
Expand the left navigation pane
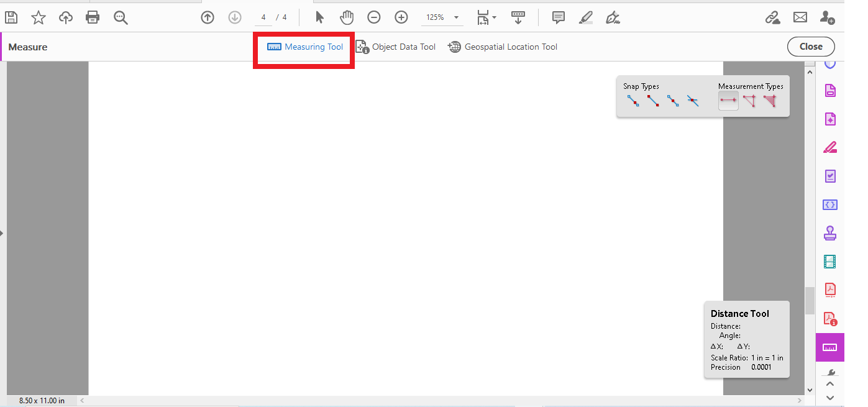click(x=3, y=233)
